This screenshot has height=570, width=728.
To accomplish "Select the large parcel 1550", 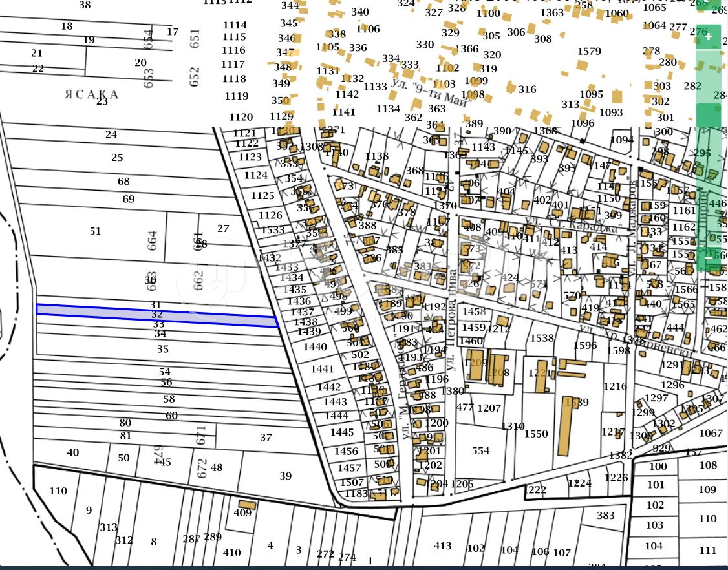I will pyautogui.click(x=535, y=434).
